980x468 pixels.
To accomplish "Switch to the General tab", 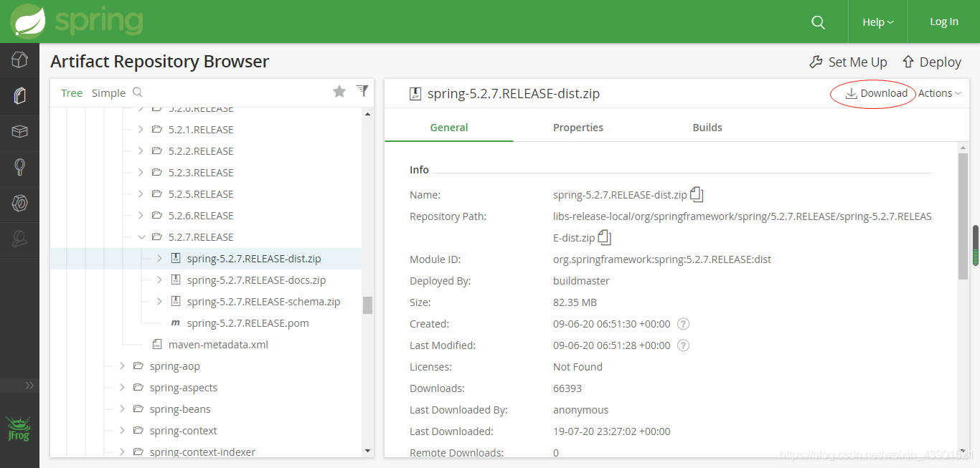I will [449, 128].
